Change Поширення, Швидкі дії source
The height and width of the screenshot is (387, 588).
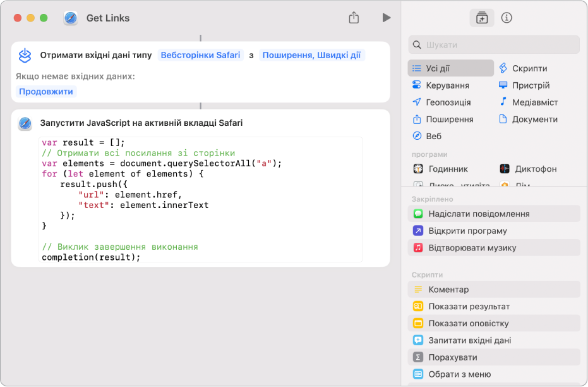(311, 55)
